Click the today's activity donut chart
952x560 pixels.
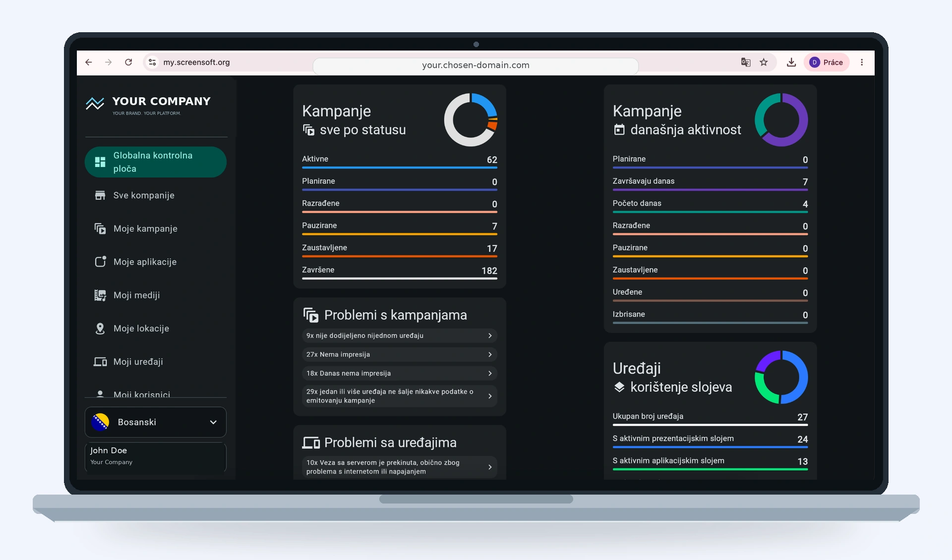click(781, 120)
